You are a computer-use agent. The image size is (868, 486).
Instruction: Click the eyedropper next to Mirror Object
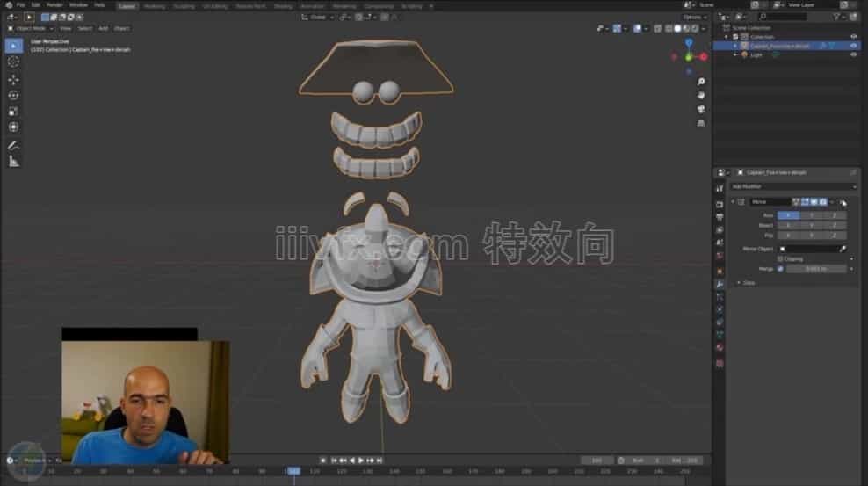point(843,249)
